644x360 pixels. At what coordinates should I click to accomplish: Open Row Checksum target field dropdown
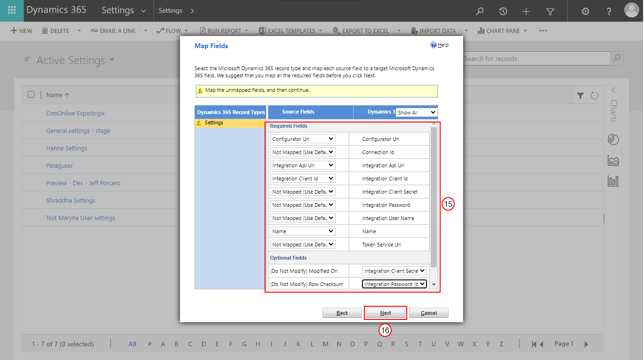pos(394,284)
